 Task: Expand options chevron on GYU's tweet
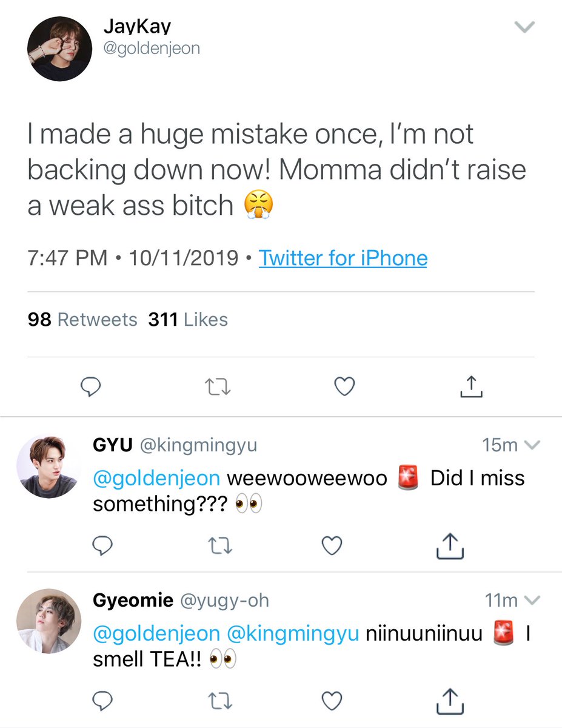click(531, 445)
